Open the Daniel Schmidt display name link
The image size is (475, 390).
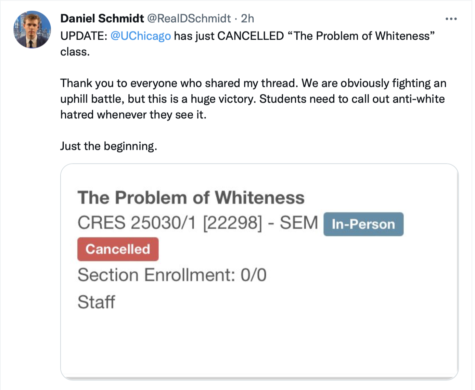pos(102,18)
